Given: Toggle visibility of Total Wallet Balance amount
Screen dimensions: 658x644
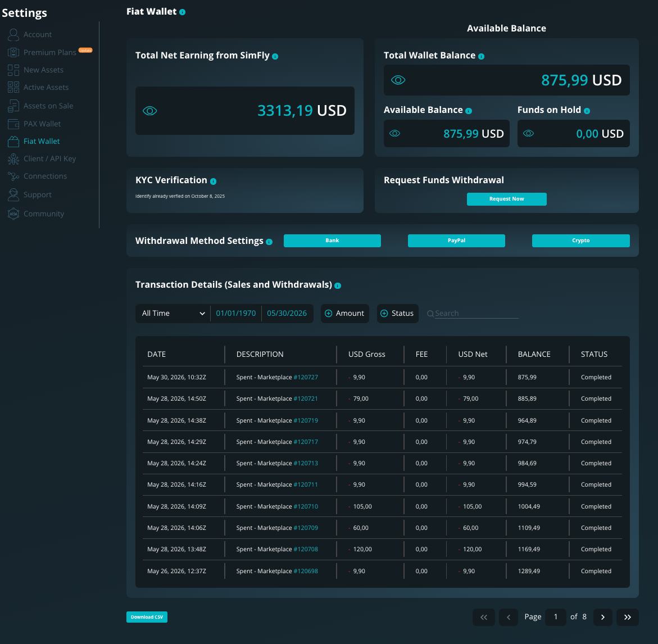Looking at the screenshot, I should [398, 80].
